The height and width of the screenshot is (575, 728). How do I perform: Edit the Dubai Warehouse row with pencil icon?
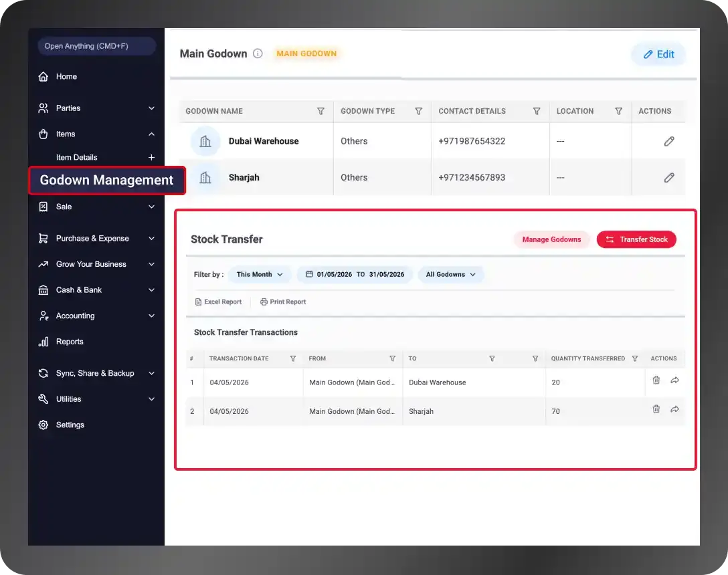(669, 141)
